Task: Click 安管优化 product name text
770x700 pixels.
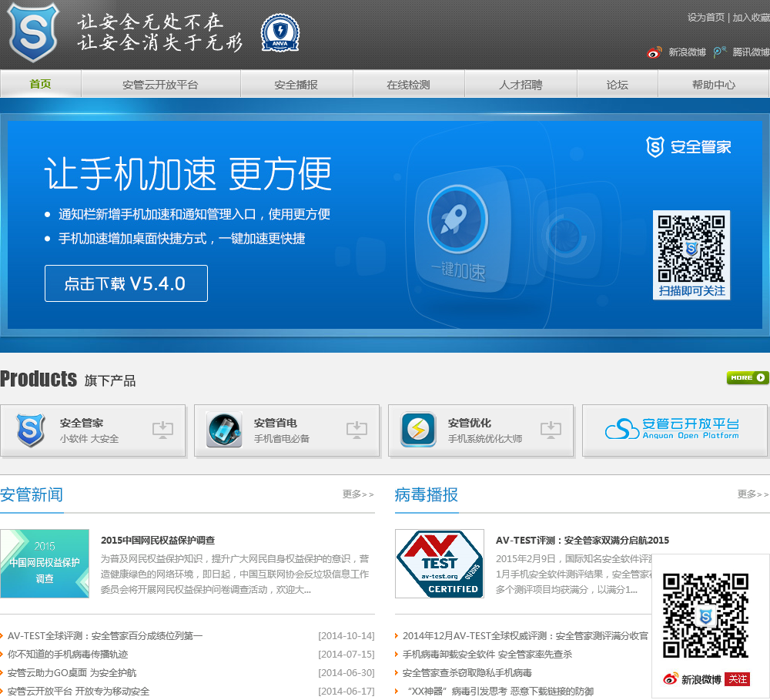Action: point(470,423)
